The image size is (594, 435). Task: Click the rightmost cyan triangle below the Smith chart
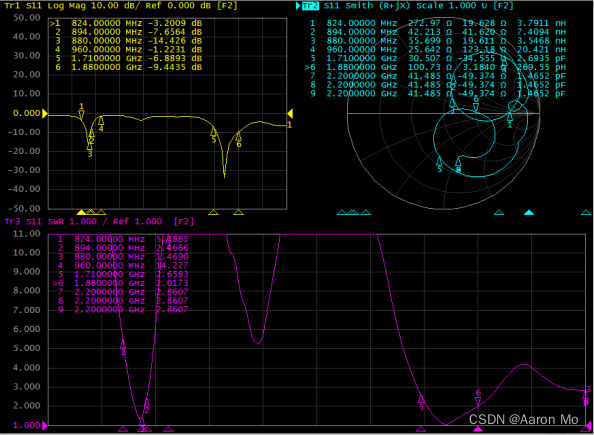click(586, 213)
